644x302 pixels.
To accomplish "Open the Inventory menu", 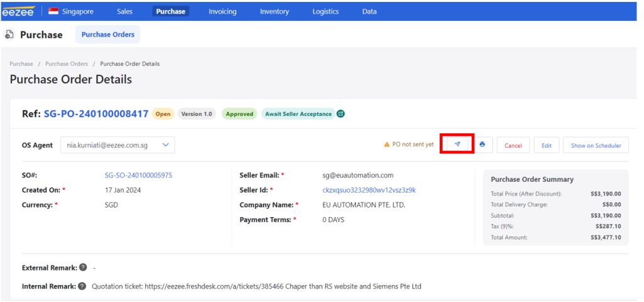I will coord(274,11).
